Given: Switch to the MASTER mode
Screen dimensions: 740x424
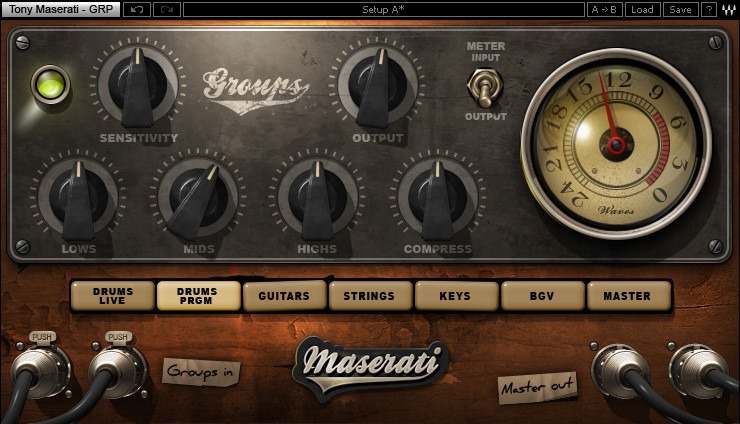Looking at the screenshot, I should coord(628,296).
